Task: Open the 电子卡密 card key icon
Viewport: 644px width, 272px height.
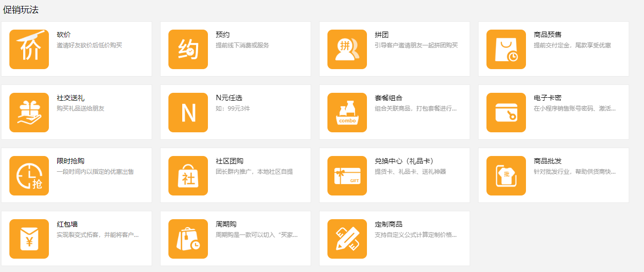Action: [x=506, y=113]
